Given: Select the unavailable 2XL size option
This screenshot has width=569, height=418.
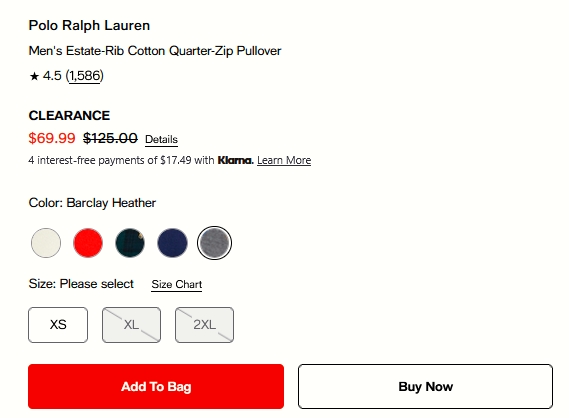Looking at the screenshot, I should [204, 325].
